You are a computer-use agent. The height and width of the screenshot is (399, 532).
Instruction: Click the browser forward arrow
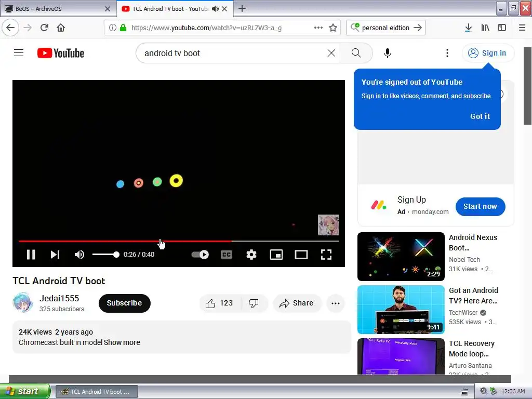tap(28, 28)
